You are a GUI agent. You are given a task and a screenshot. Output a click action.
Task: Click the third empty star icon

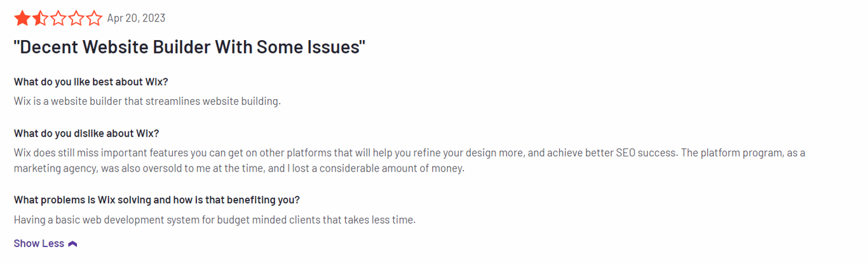coord(58,18)
